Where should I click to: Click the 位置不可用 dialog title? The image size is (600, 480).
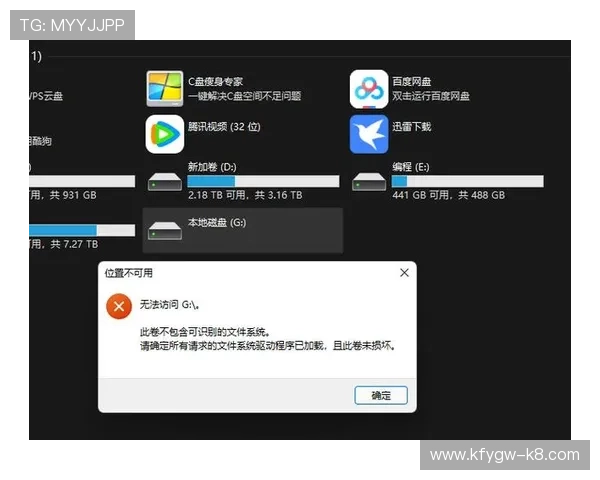[x=129, y=273]
